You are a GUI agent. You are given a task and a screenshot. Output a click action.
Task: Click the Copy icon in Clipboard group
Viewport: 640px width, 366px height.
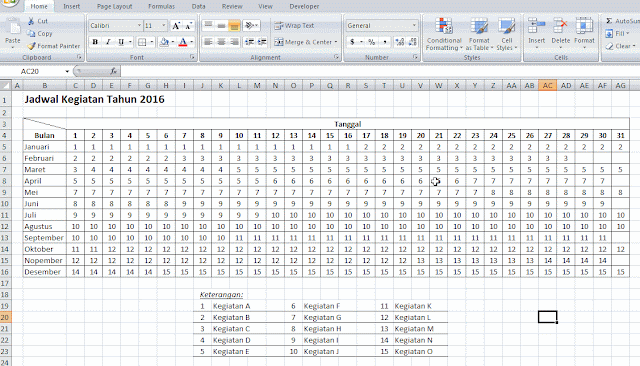pos(31,33)
